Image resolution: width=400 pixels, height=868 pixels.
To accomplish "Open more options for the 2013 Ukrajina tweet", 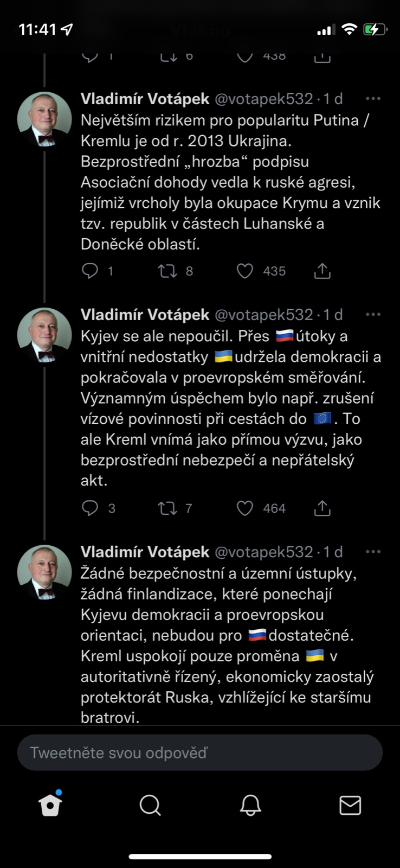I will [x=373, y=99].
